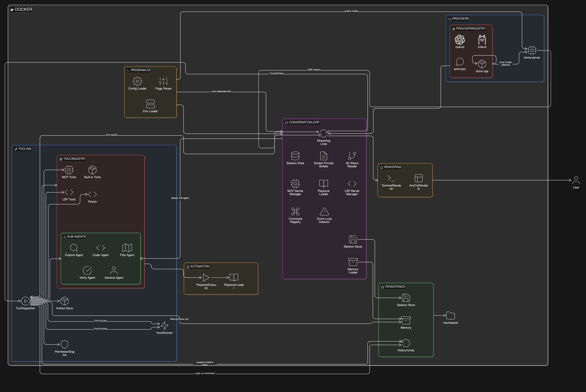This screenshot has width=586, height=392.
Task: Click the DOCKER group label
Action: [21, 10]
